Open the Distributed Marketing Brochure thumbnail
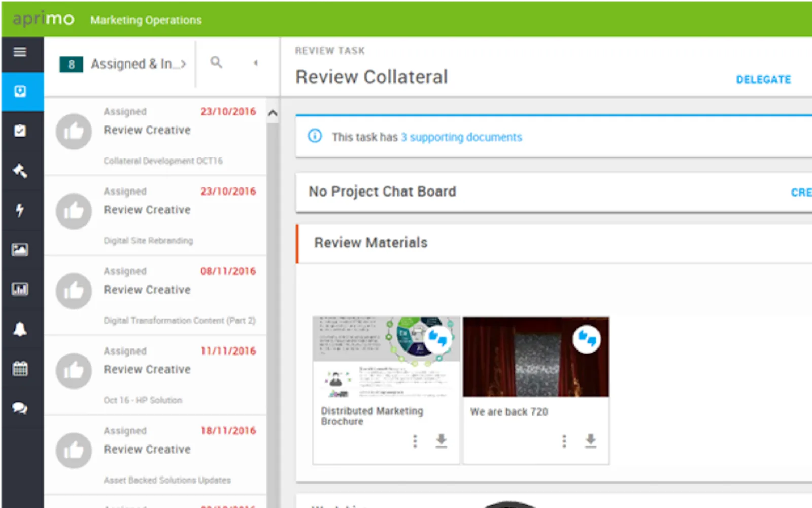The image size is (812, 508). 386,357
